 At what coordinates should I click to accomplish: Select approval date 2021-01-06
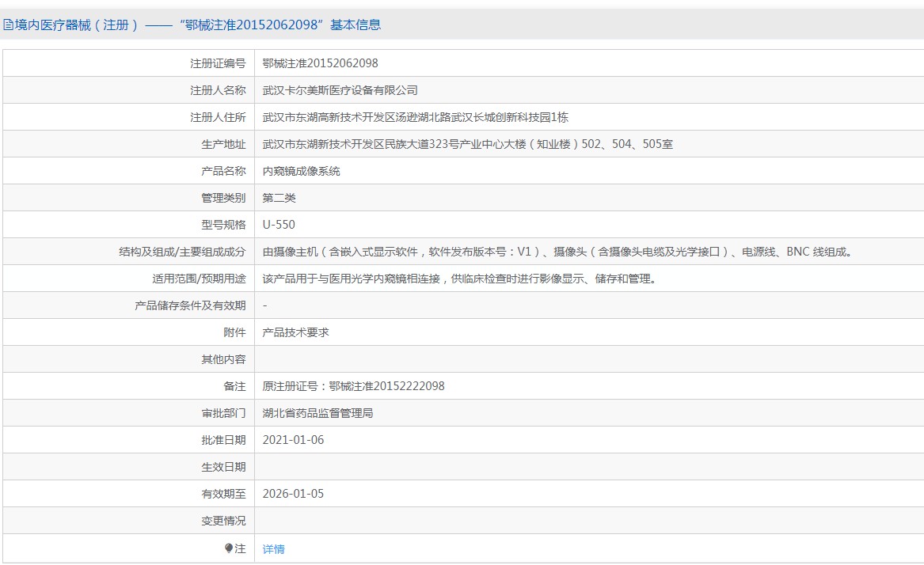(x=293, y=440)
